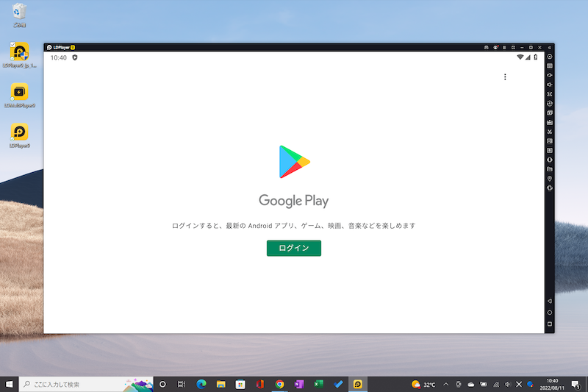This screenshot has width=588, height=392.
Task: Toggle fullscreen icon in LDPlayer sidebar
Action: click(x=550, y=94)
